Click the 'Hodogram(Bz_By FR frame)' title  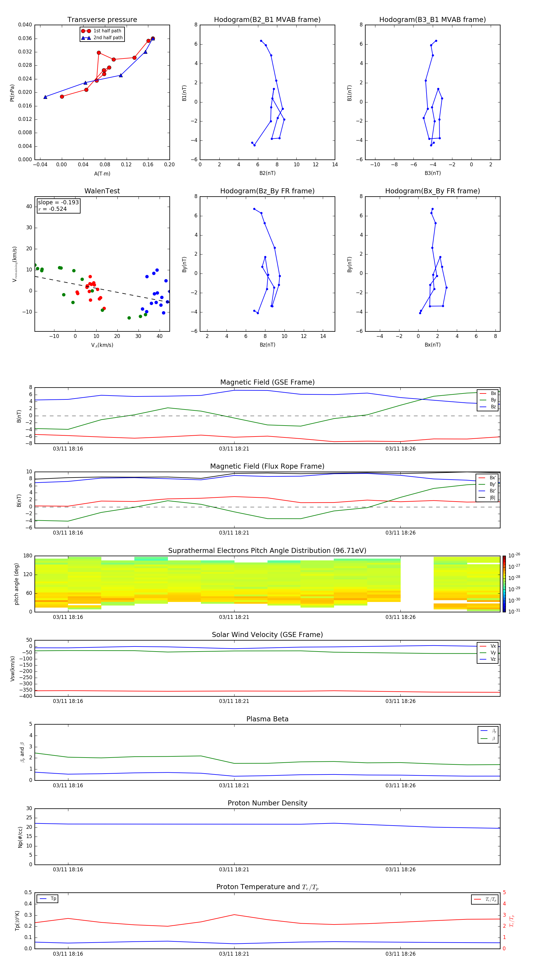(x=267, y=191)
